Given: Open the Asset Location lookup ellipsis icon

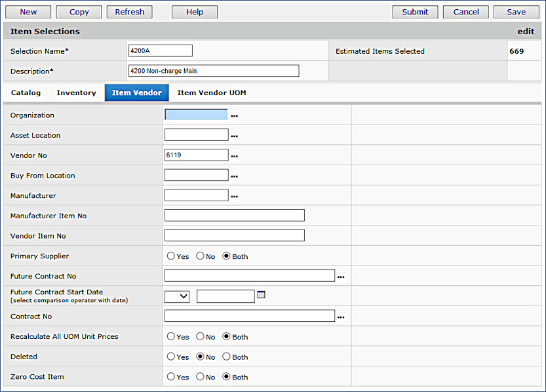Looking at the screenshot, I should [234, 136].
